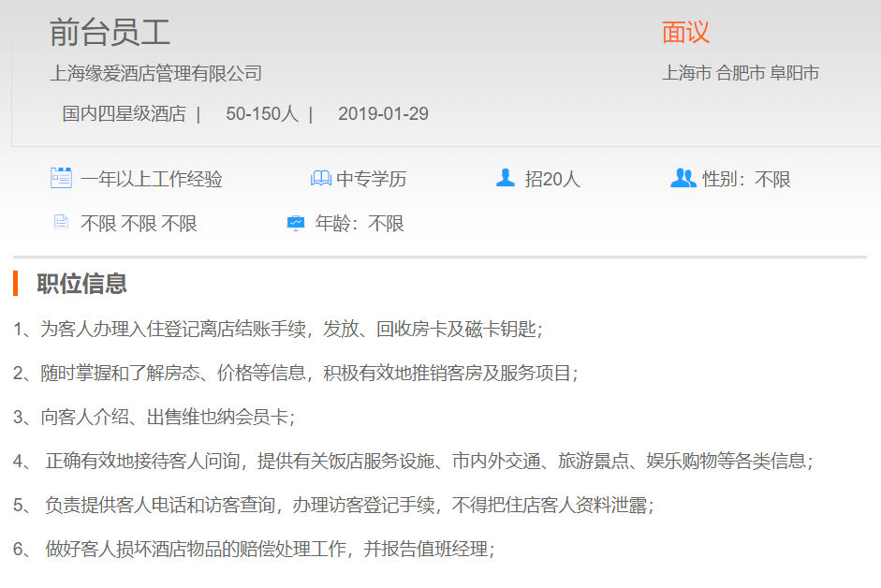This screenshot has height=588, width=881.
Task: Click the 年龄：不限 requirement text
Action: [x=360, y=224]
